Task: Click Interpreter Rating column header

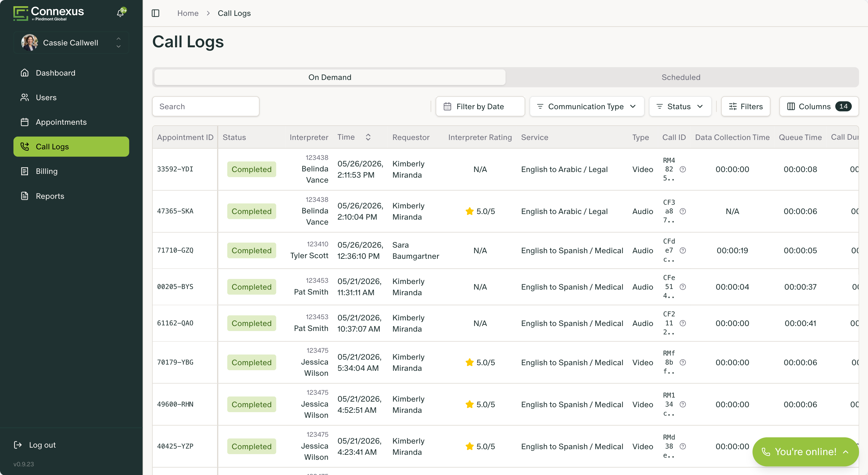Action: (480, 137)
